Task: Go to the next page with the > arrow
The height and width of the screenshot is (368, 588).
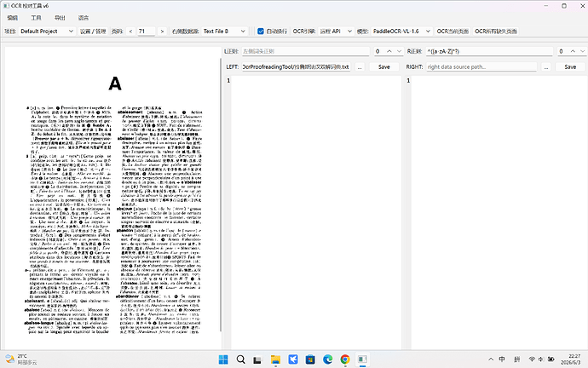Action: (x=162, y=32)
